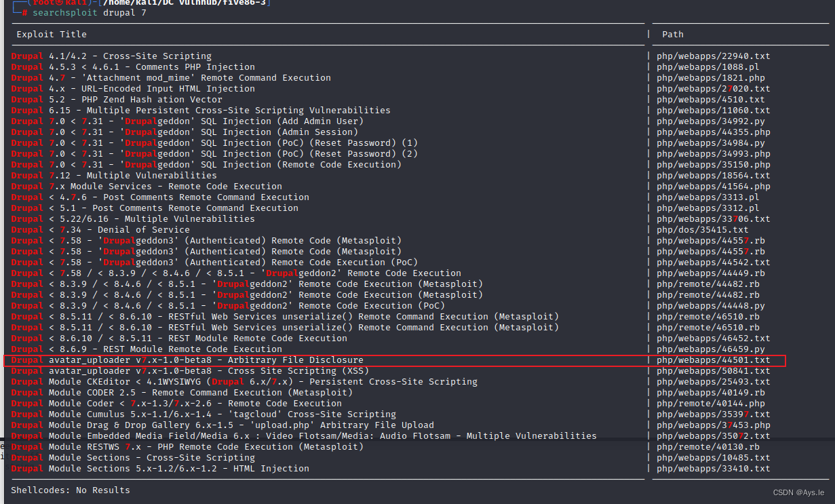Click the Drupal 7.x Module Services entry
The width and height of the screenshot is (835, 504).
click(x=147, y=187)
